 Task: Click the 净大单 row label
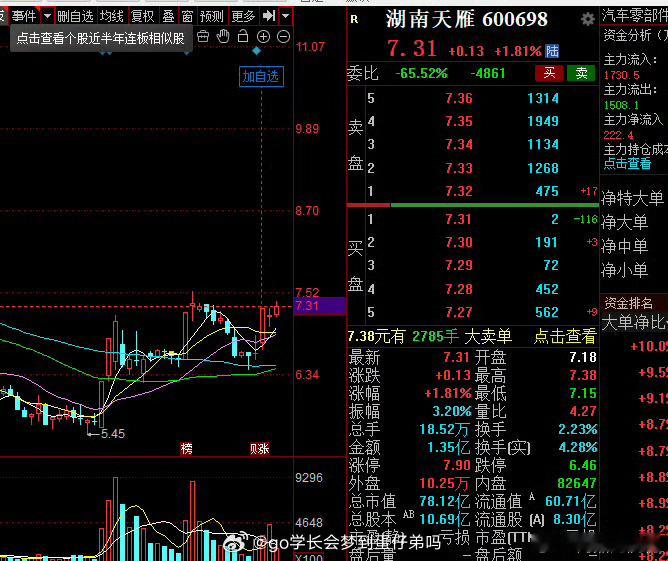(x=625, y=222)
